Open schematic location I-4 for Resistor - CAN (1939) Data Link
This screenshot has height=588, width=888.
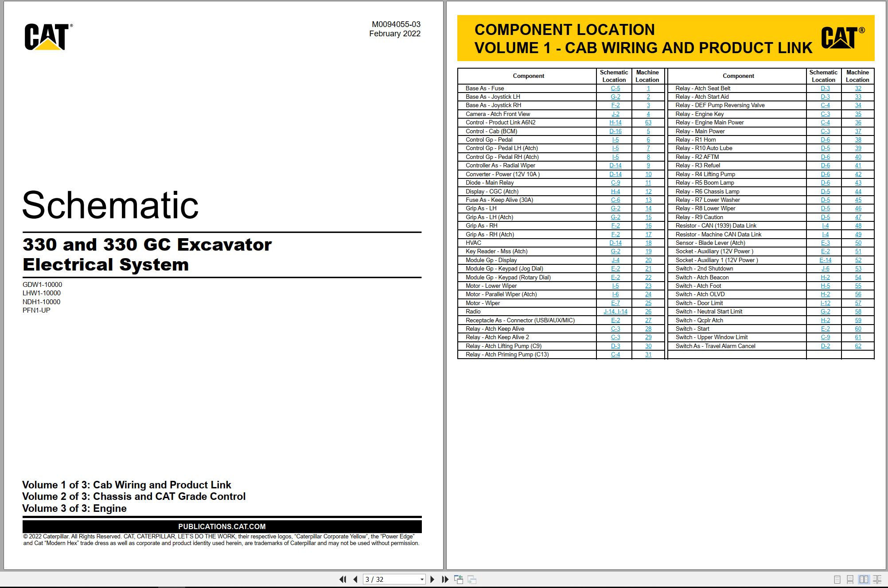[x=825, y=226]
